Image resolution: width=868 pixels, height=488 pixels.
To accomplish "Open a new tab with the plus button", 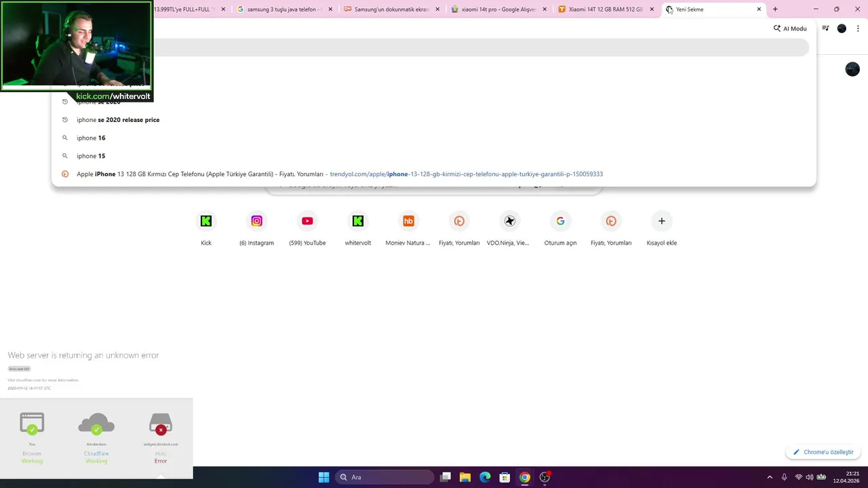I will tap(775, 9).
